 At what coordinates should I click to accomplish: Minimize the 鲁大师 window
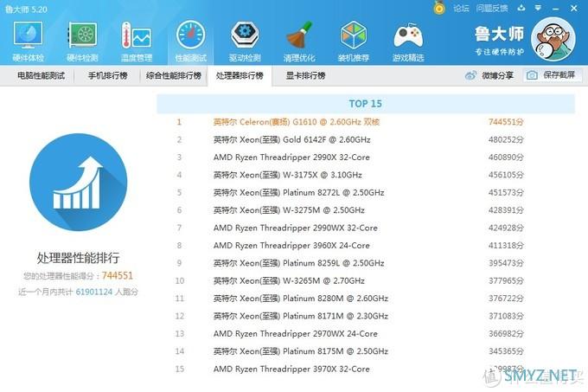coord(556,9)
